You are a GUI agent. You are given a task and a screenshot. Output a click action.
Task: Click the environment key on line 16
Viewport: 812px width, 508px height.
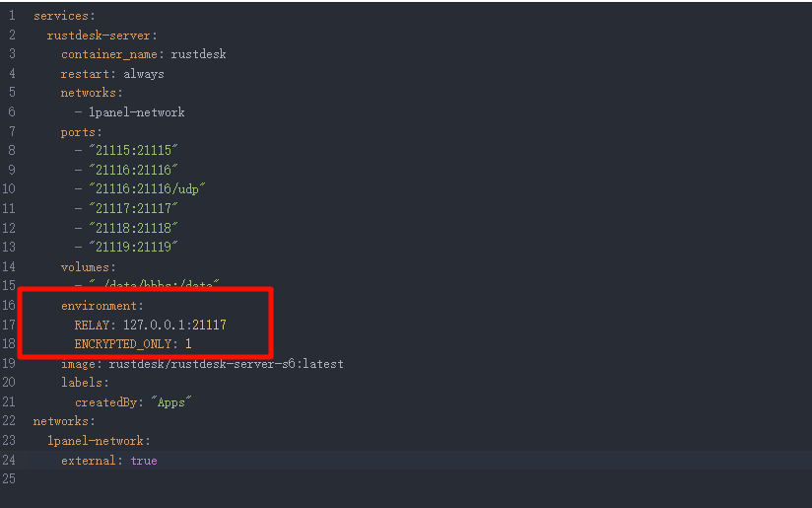tap(100, 306)
